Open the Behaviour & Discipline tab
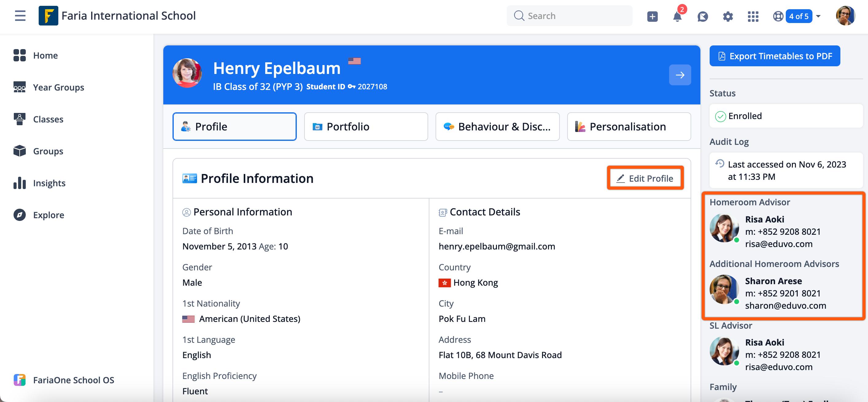This screenshot has height=402, width=868. pyautogui.click(x=497, y=127)
